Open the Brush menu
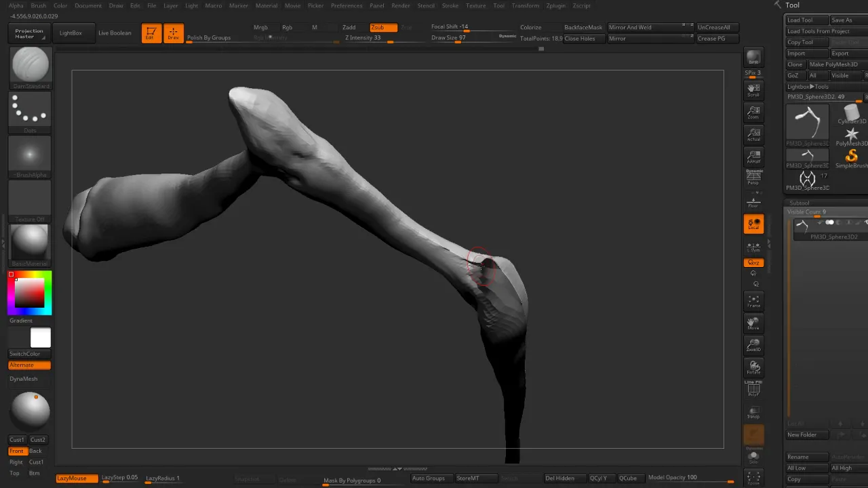The image size is (868, 488). click(39, 5)
